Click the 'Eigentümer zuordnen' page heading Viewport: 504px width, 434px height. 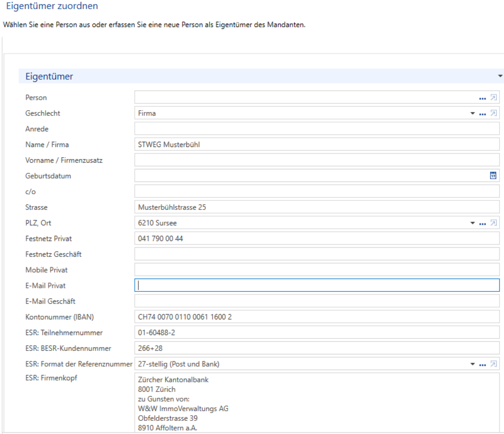coord(52,6)
